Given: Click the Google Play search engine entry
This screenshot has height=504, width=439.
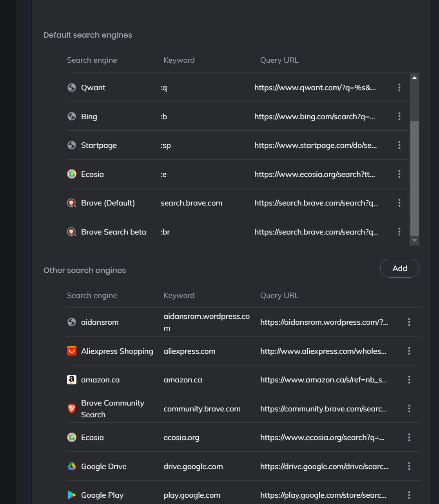Looking at the screenshot, I should click(102, 495).
